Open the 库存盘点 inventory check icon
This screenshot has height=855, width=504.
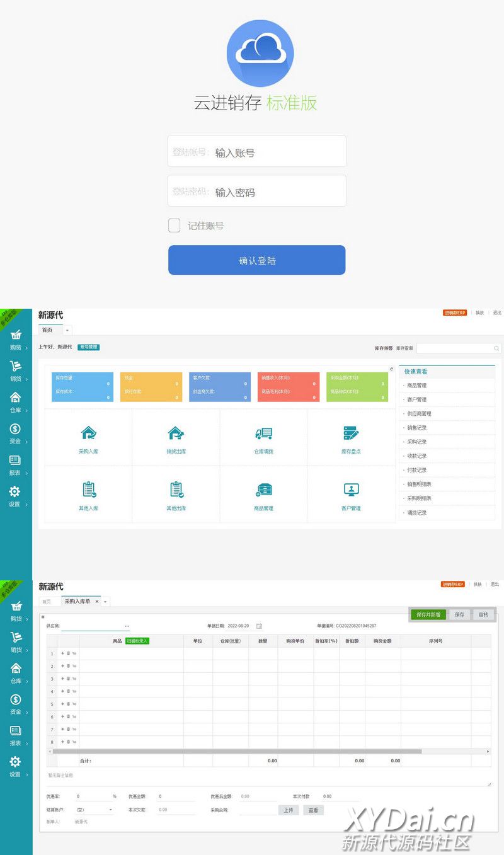351,433
